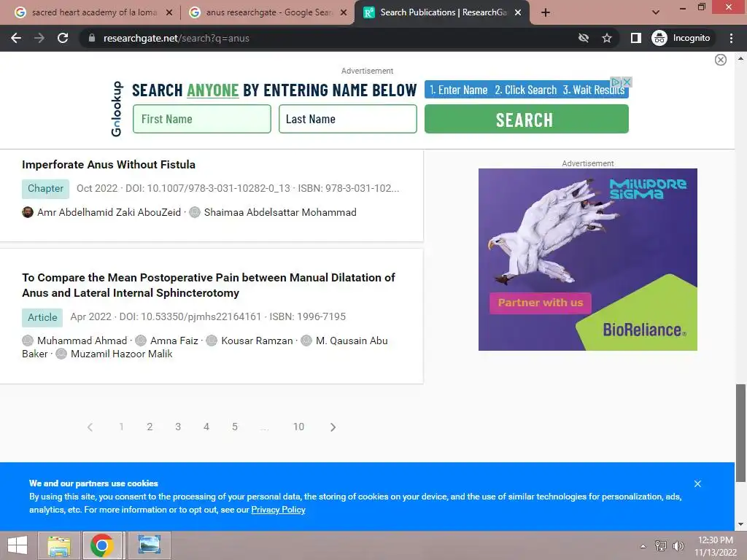Close the sacred heart academy tab

pos(169,12)
